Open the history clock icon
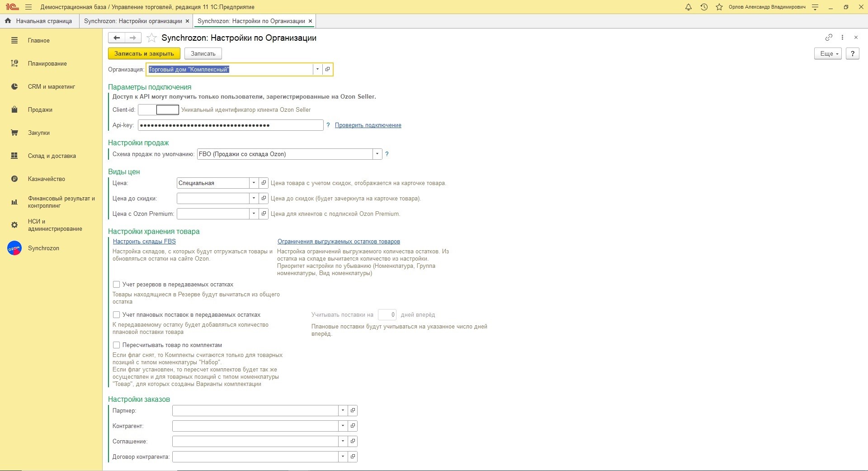 (x=704, y=7)
